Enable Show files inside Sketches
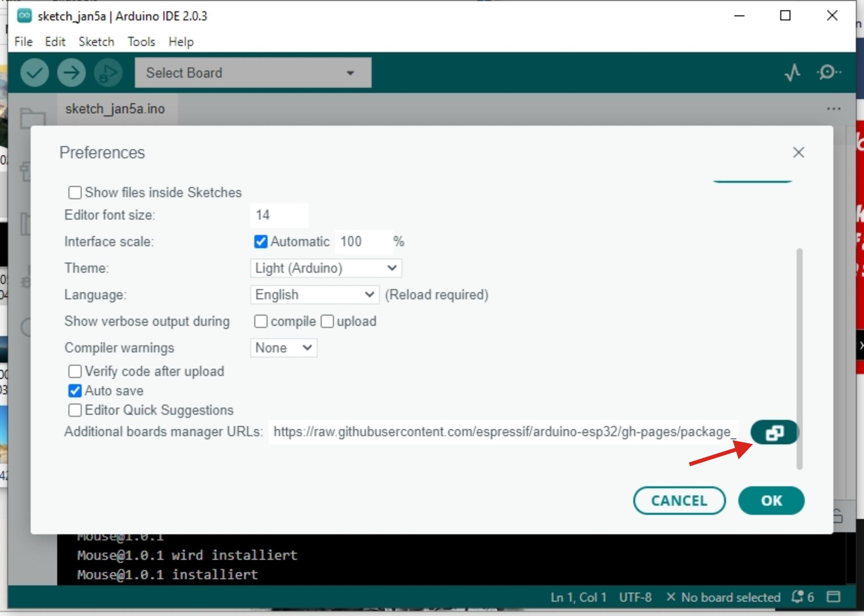This screenshot has height=616, width=864. click(75, 193)
